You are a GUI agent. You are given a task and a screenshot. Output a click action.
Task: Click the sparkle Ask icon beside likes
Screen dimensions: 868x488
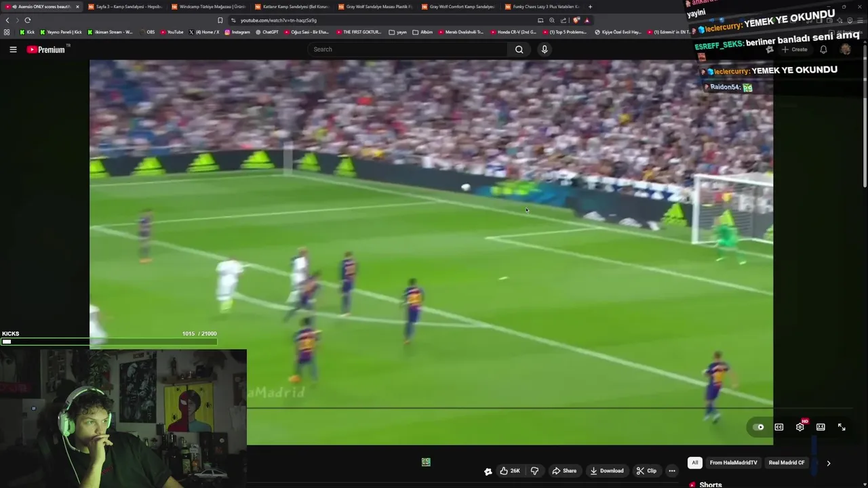coord(488,471)
